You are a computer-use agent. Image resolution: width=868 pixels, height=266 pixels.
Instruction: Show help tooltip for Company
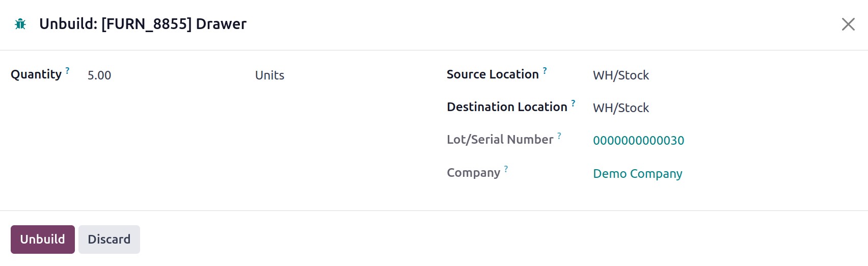point(506,169)
